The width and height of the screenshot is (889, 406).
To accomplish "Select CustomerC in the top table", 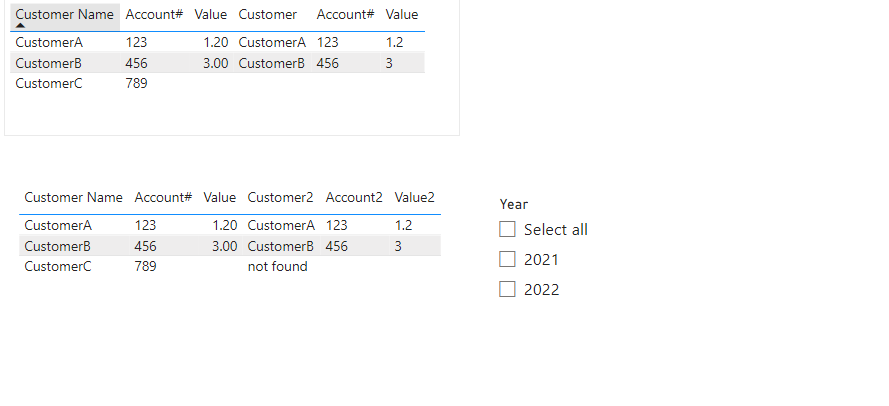I will coord(48,83).
